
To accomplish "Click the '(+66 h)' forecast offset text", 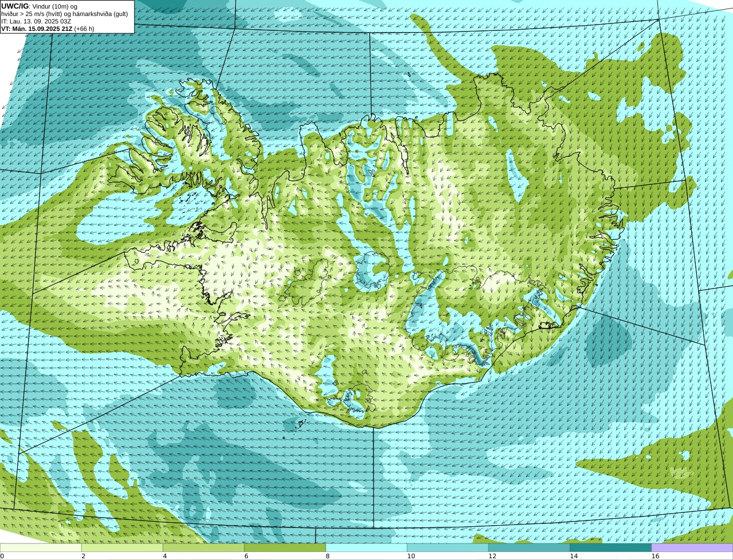I will point(84,29).
